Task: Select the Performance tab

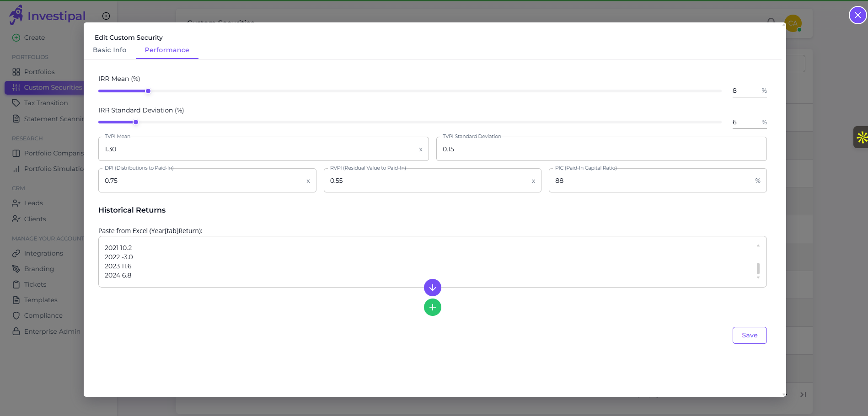Action: click(166, 50)
